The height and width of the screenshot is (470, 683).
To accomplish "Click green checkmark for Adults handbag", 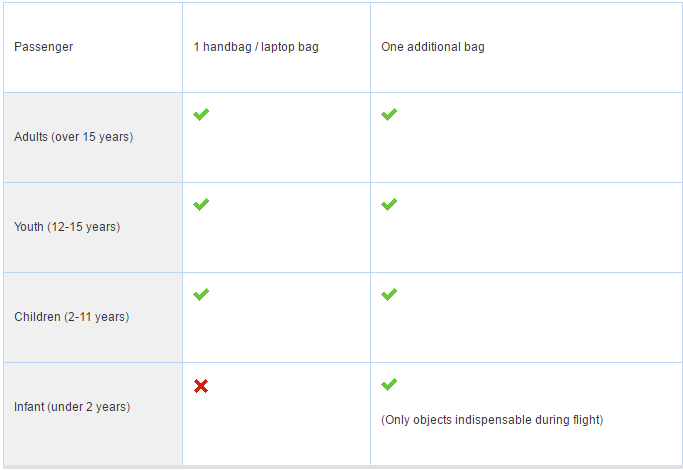I will pos(201,115).
